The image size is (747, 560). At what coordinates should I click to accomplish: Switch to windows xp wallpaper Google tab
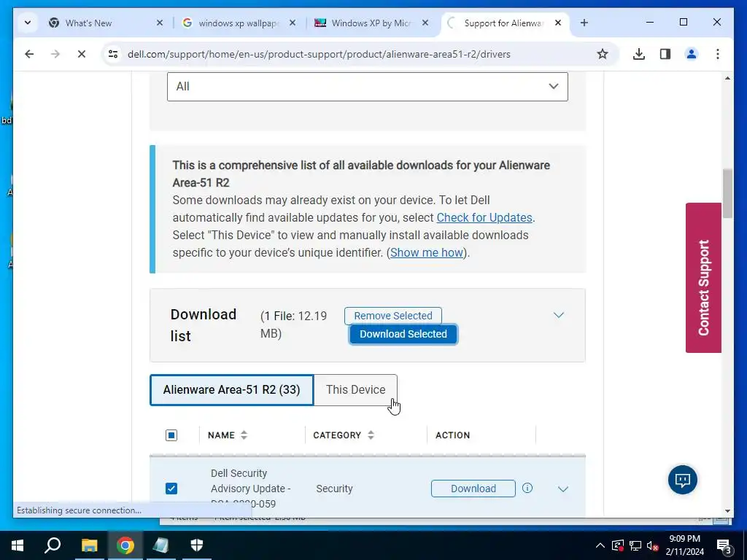coord(239,23)
